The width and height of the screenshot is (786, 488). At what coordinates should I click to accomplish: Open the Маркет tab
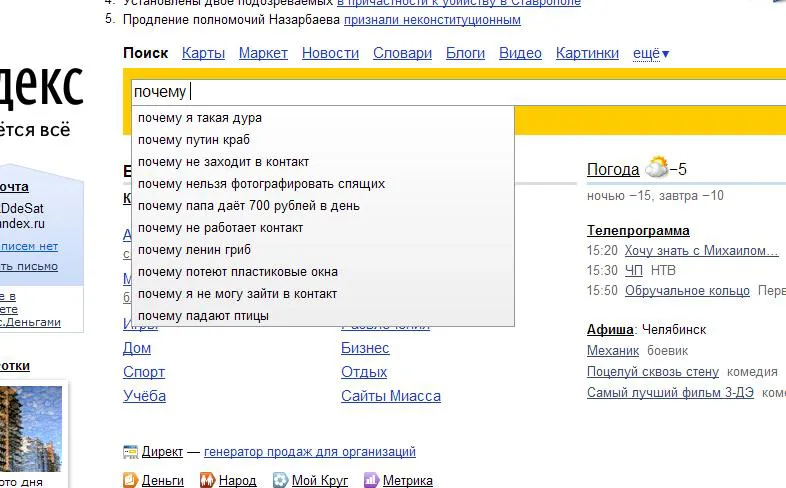263,53
